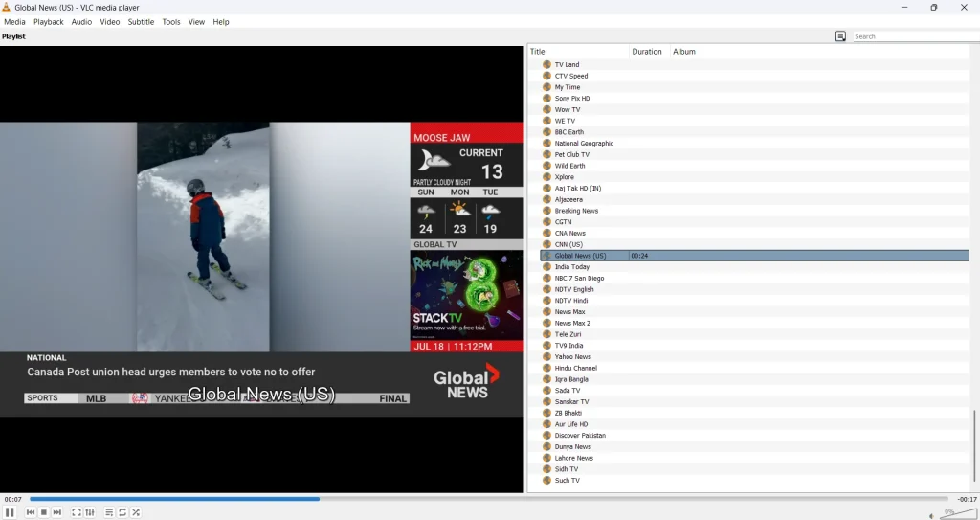980x520 pixels.
Task: Open the Video menu
Action: (x=109, y=21)
